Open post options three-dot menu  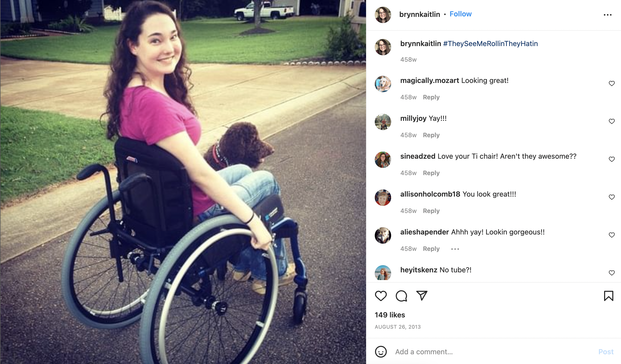pyautogui.click(x=608, y=15)
